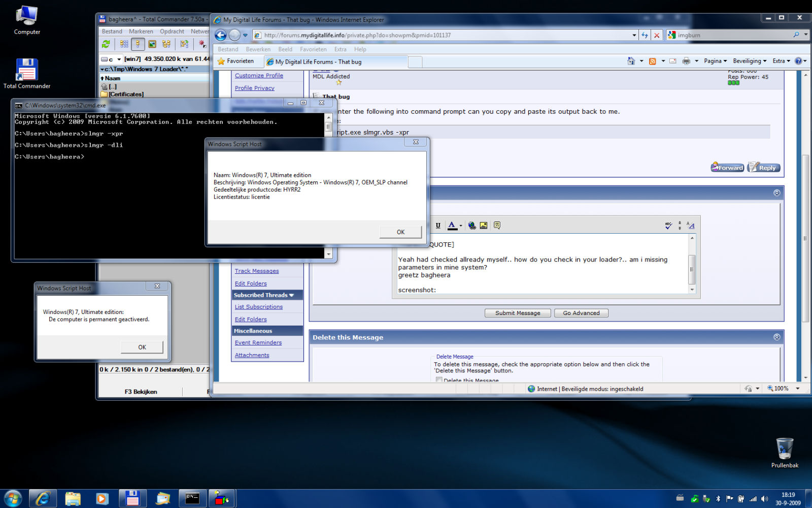The height and width of the screenshot is (508, 812).
Task: Click the orange RSS feeds icon in IE
Action: click(x=653, y=61)
